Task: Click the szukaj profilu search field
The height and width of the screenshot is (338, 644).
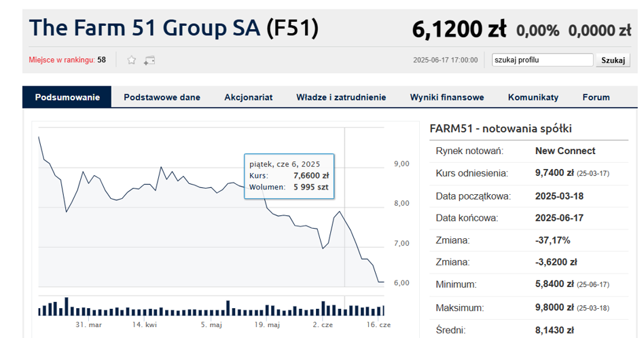Action: coord(543,60)
